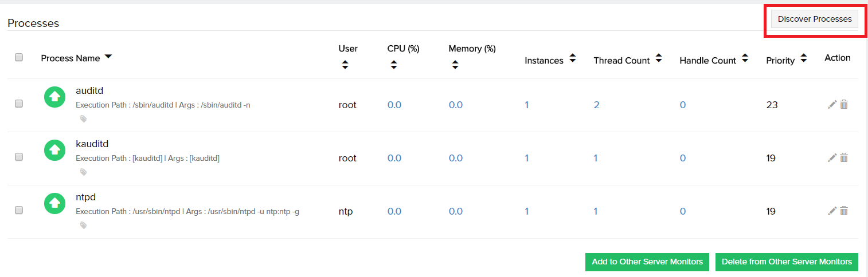
Task: Delete the ntpd process with trash icon
Action: tap(844, 211)
